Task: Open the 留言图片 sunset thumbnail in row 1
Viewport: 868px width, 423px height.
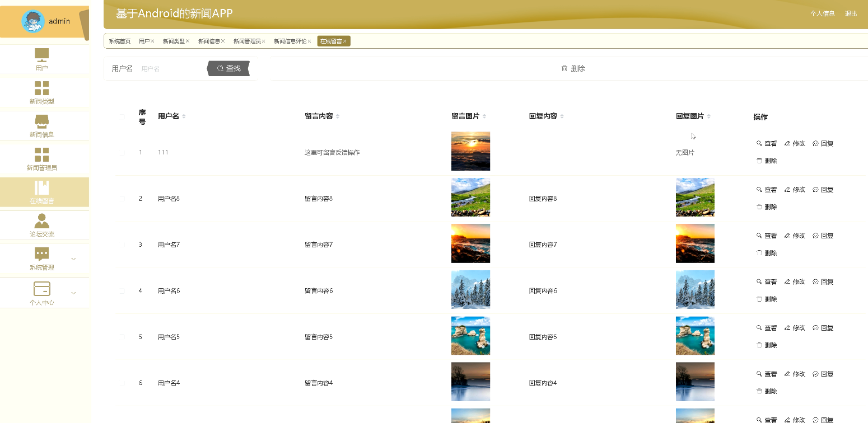Action: pos(470,151)
